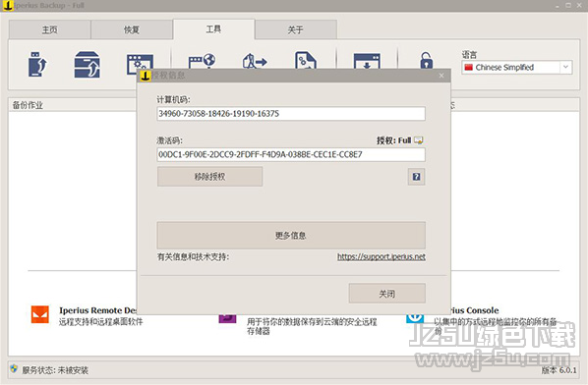The height and width of the screenshot is (385, 588).
Task: Click the document with percent icon
Action: (306, 61)
